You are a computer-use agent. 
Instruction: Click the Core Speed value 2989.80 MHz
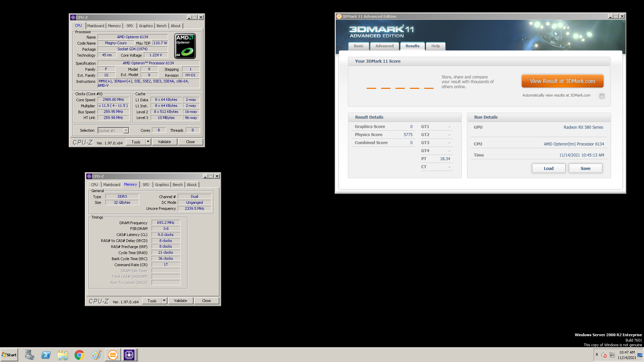click(113, 100)
